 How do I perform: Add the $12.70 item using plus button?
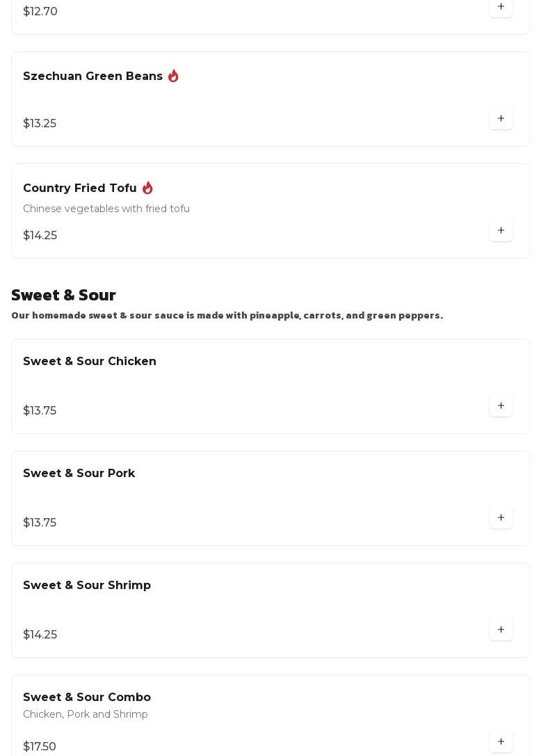(501, 7)
